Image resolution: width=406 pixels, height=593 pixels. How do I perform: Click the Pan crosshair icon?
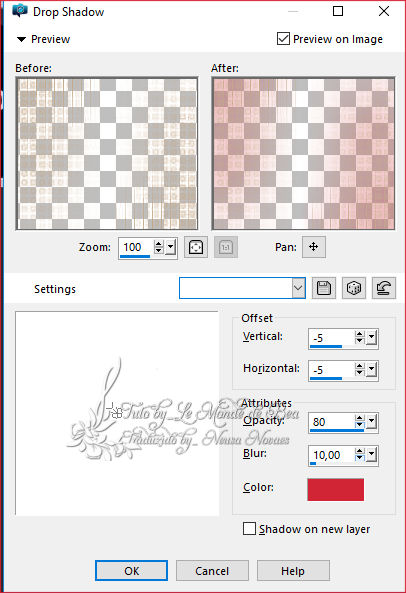[x=314, y=247]
